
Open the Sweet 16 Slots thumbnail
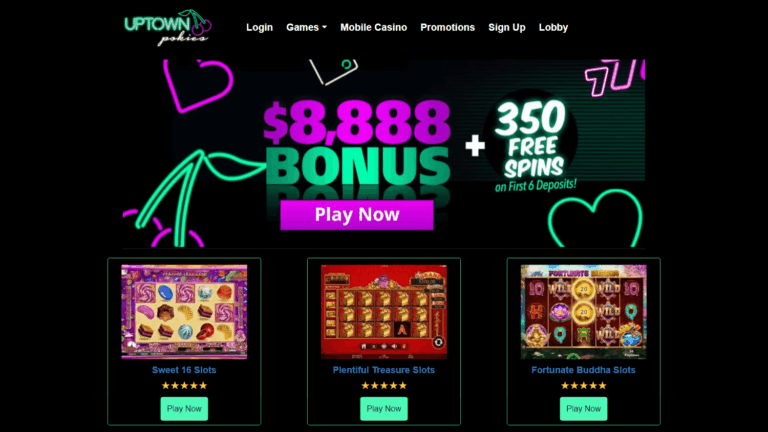click(184, 312)
